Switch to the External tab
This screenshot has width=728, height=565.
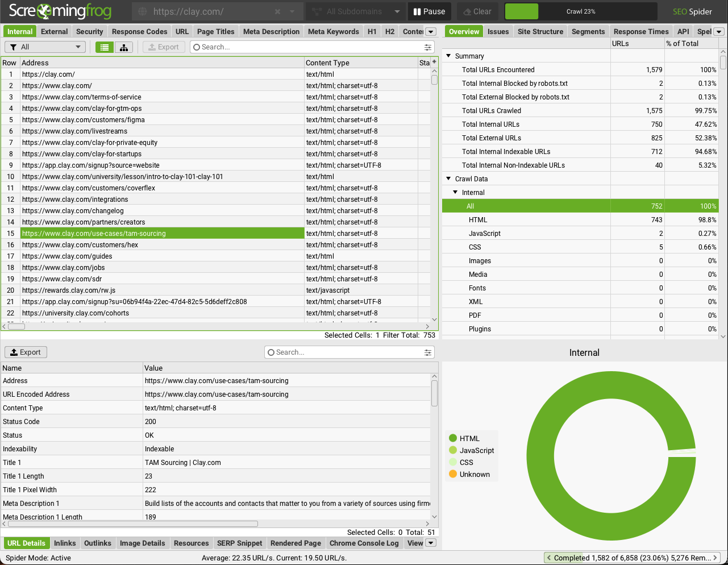tap(55, 32)
